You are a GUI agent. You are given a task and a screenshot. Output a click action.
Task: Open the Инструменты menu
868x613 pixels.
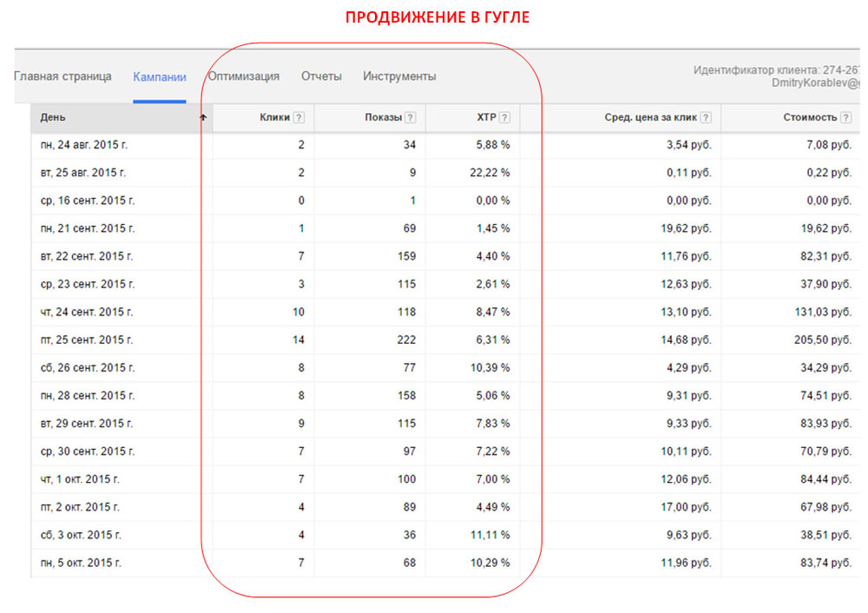coord(399,76)
